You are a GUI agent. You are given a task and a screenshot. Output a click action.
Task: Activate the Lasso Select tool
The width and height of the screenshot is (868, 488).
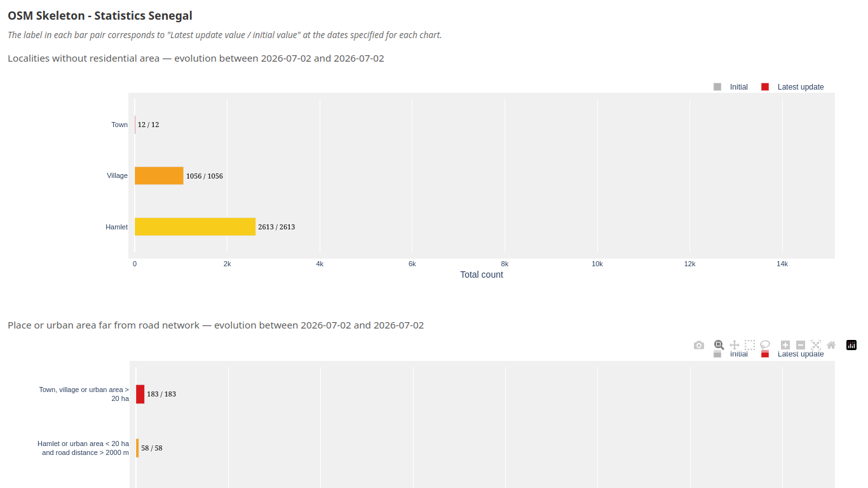[765, 345]
